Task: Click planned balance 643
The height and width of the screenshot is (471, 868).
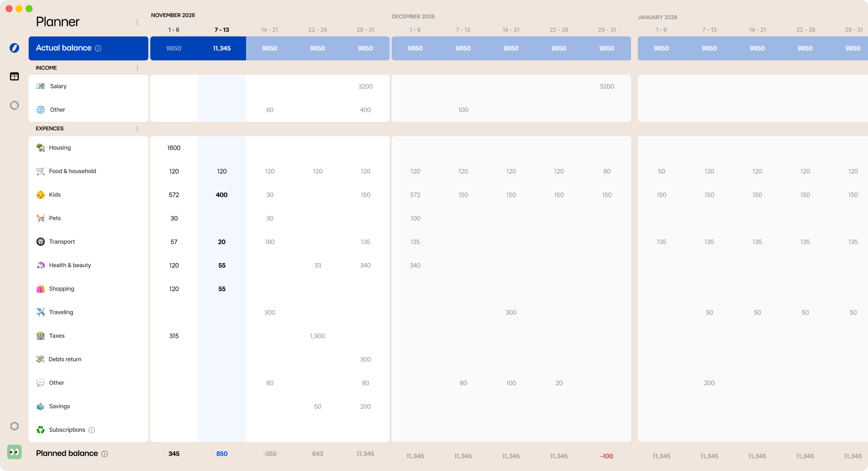Action: point(318,454)
